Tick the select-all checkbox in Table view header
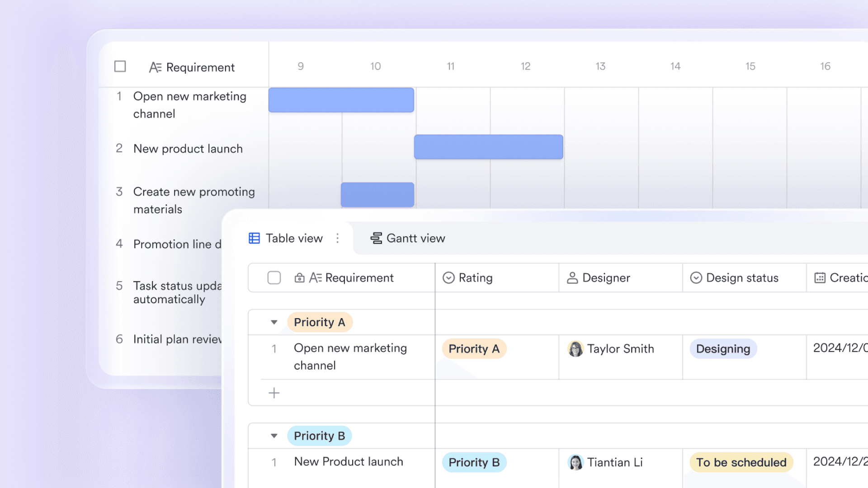Screen dimensions: 868x488 [274, 277]
